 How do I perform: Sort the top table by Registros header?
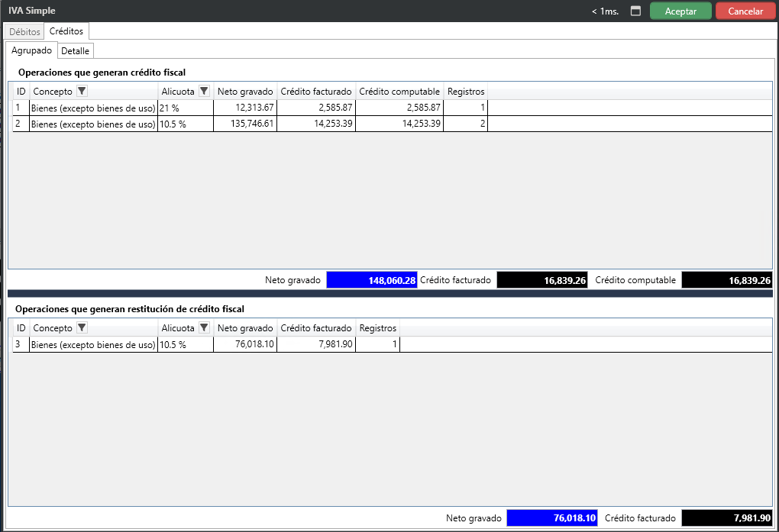[x=465, y=92]
